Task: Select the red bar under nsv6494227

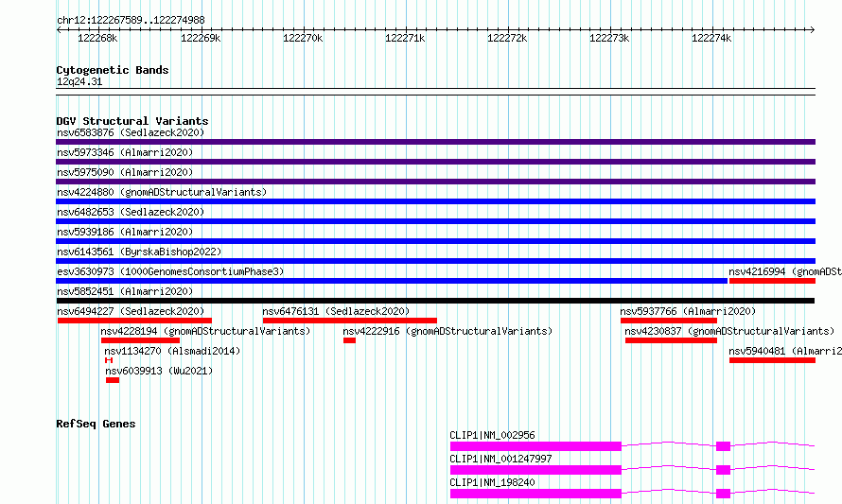Action: (x=134, y=321)
